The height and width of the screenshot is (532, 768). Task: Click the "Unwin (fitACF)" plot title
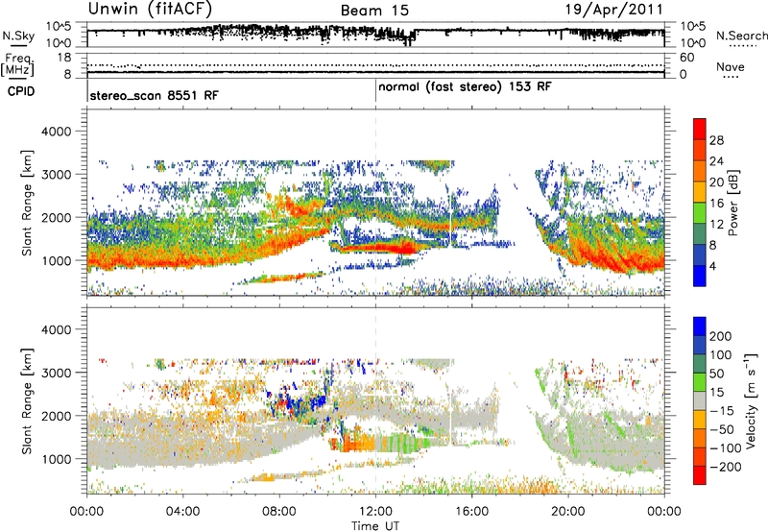(x=150, y=9)
